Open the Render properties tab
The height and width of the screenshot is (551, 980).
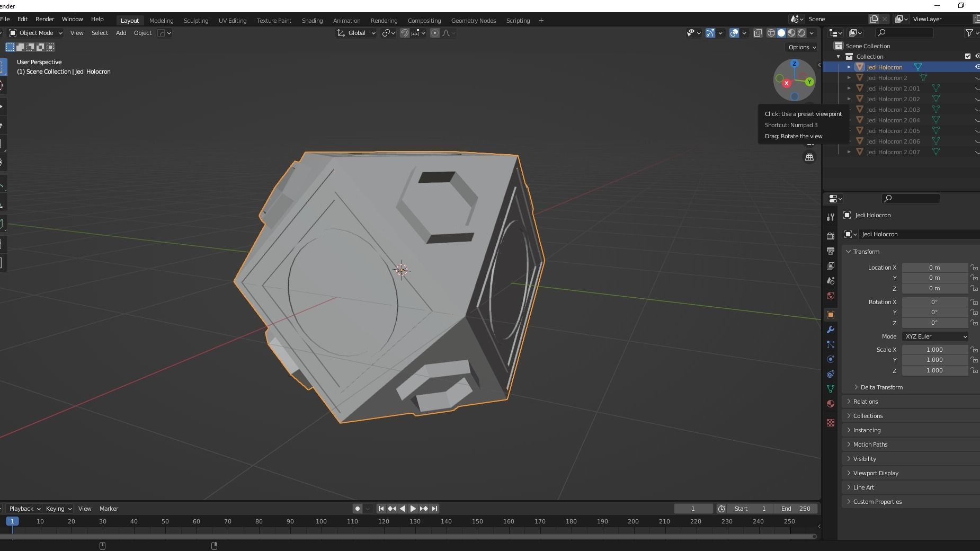(831, 236)
